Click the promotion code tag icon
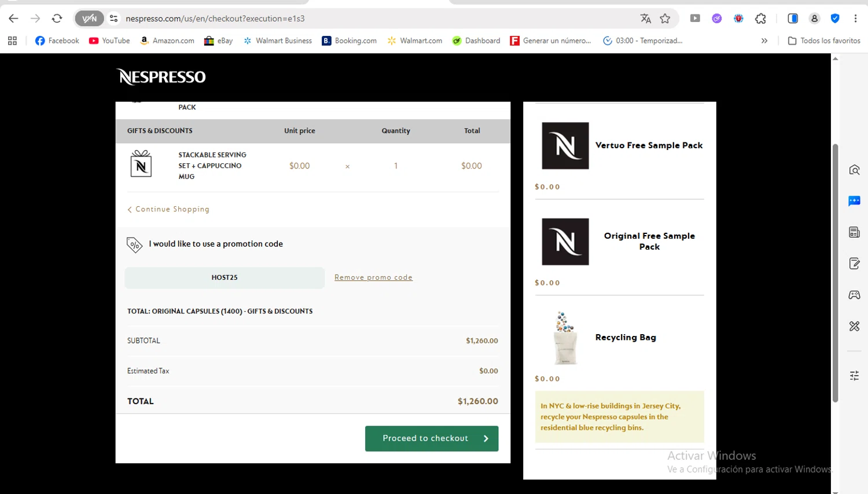Screen dimensions: 868x494 pyautogui.click(x=134, y=245)
